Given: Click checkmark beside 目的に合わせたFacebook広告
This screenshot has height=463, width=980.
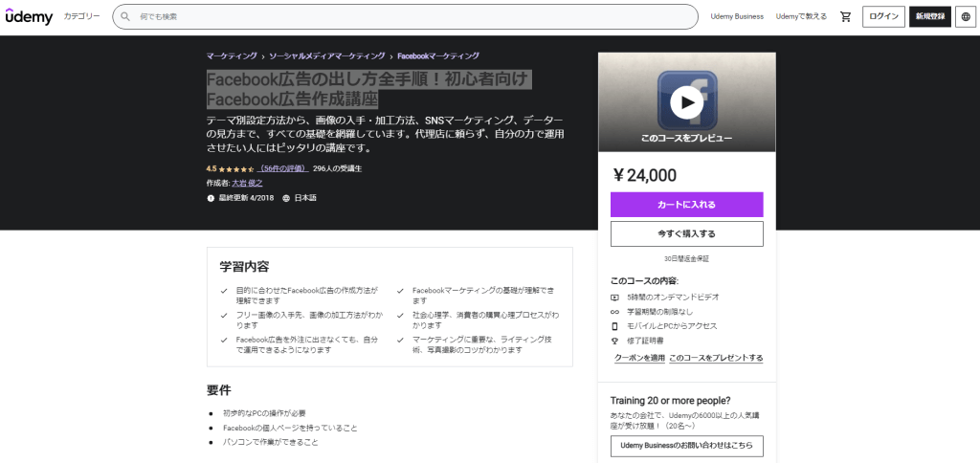Looking at the screenshot, I should coord(224,291).
